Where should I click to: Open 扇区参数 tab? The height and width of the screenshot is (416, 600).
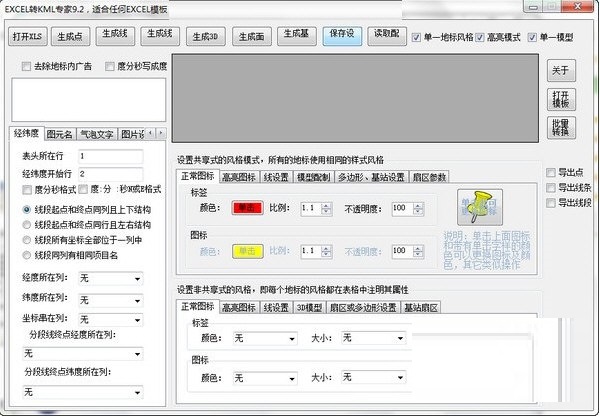click(x=429, y=177)
